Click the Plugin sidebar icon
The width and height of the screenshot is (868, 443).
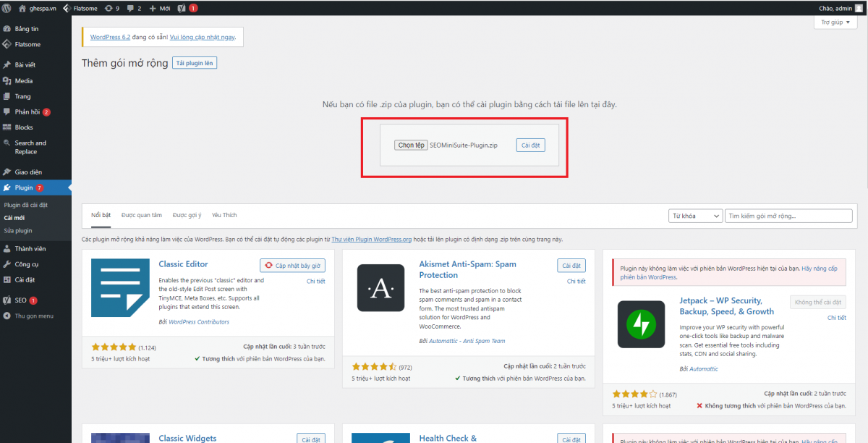pos(7,188)
